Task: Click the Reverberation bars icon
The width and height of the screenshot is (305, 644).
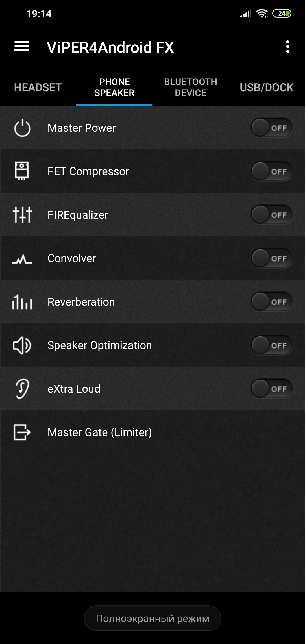Action: [22, 302]
